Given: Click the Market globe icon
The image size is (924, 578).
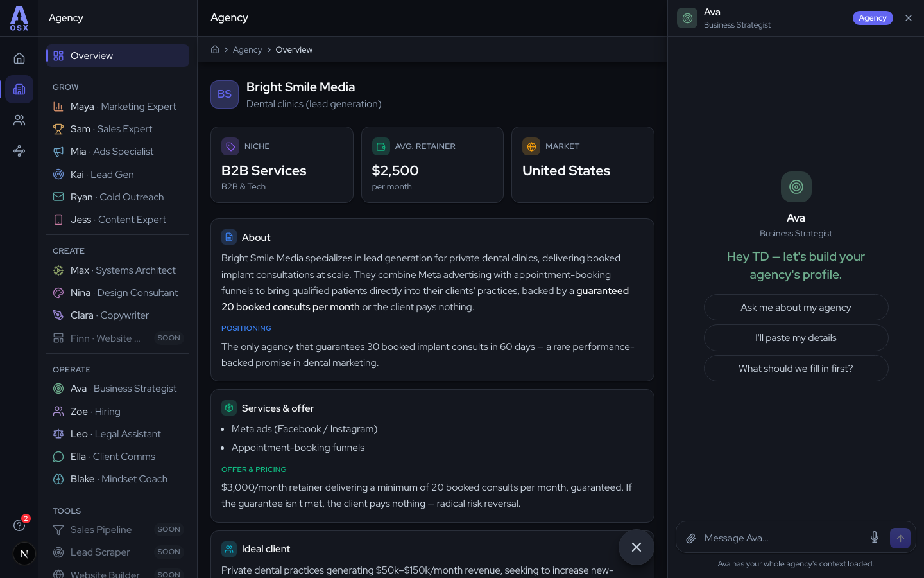Looking at the screenshot, I should 531,146.
